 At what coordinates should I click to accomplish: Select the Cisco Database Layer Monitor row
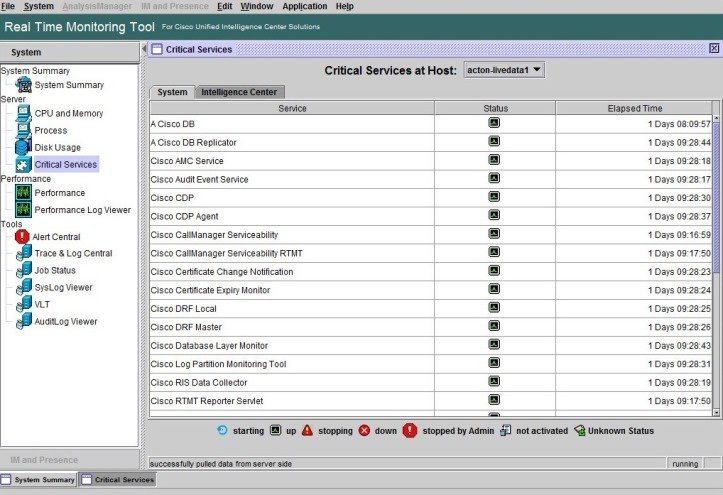coord(431,345)
